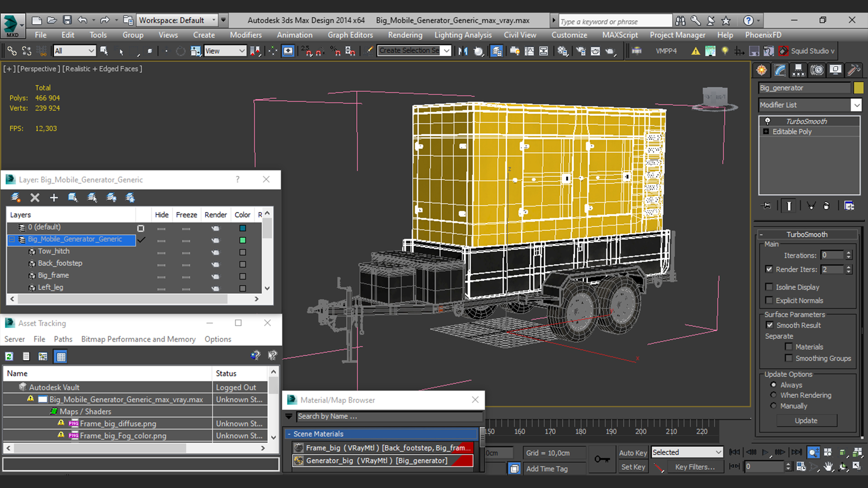Uncheck the Render Iters checkbox
The image size is (868, 488).
pyautogui.click(x=769, y=269)
